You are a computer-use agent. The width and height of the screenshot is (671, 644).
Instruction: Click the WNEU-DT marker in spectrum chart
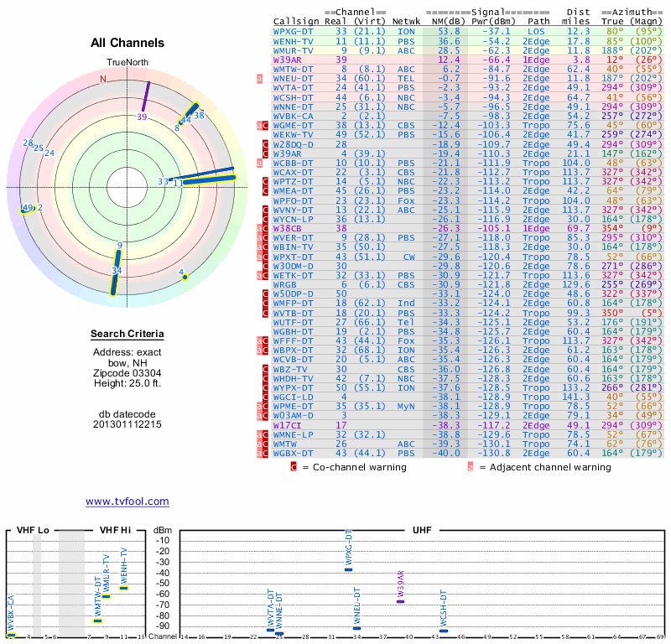point(357,628)
